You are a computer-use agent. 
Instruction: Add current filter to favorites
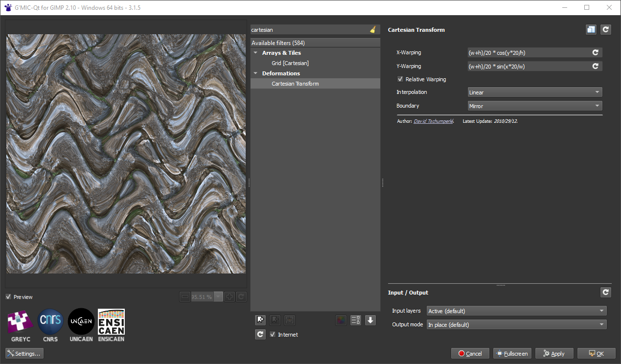[260, 320]
